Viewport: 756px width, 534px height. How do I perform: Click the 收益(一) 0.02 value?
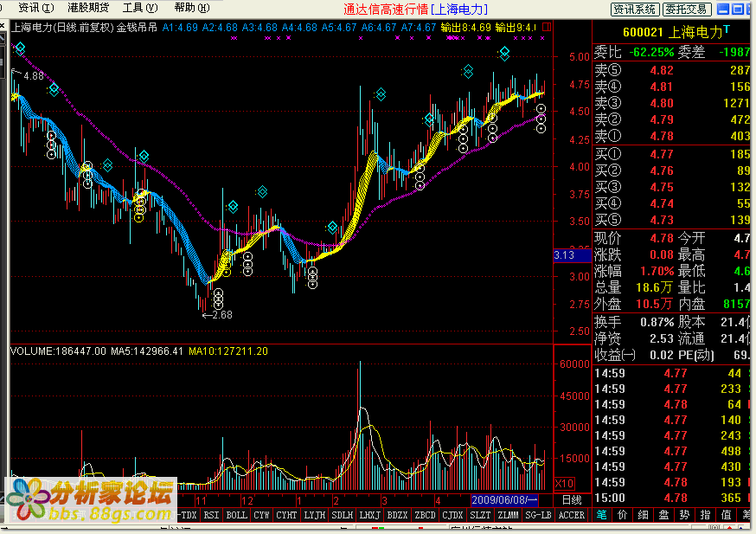tap(661, 355)
